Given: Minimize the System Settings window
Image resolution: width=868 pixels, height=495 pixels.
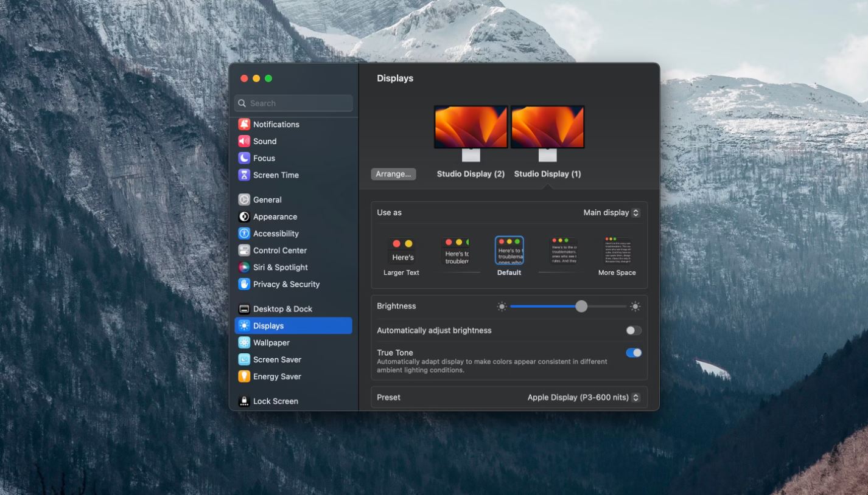Looking at the screenshot, I should 256,78.
